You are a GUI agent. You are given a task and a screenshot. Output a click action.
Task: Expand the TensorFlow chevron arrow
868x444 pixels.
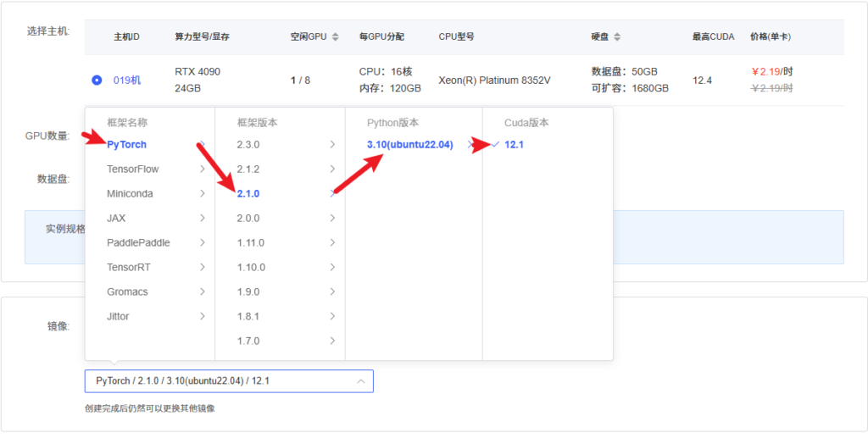click(x=202, y=169)
